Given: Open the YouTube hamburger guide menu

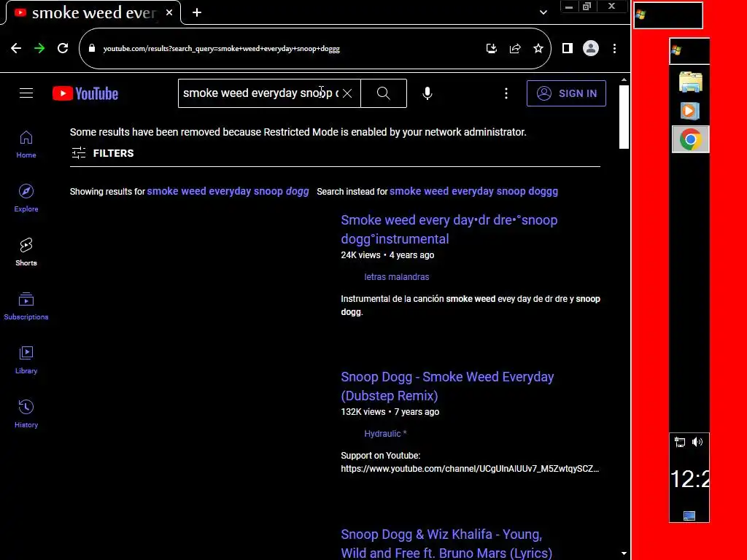Looking at the screenshot, I should coord(26,93).
